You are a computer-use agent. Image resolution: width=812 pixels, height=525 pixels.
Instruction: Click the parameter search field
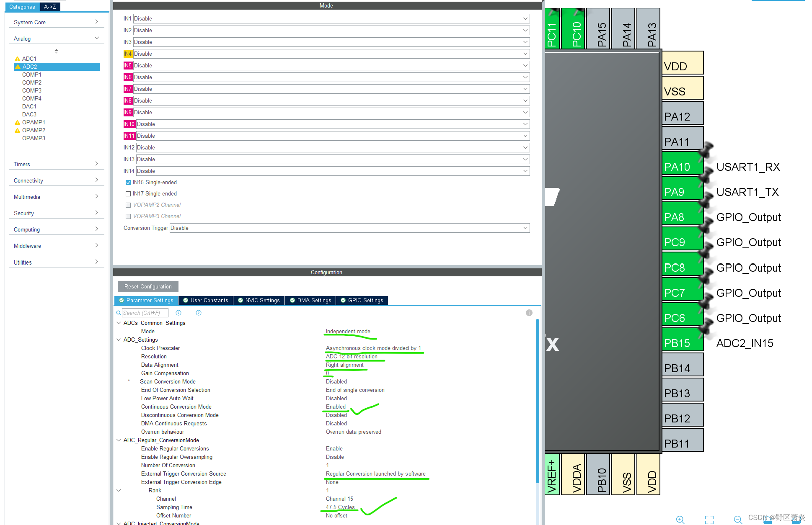[145, 313]
